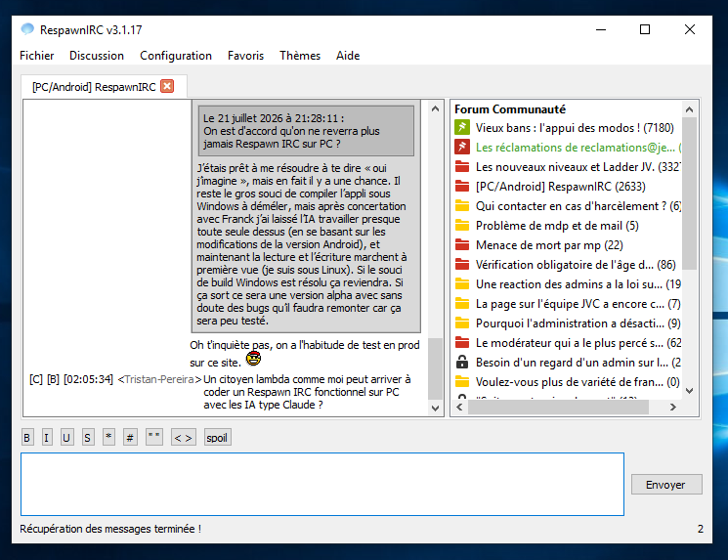This screenshot has width=728, height=560.
Task: Click the [B] link before the timestamp
Action: [53, 379]
